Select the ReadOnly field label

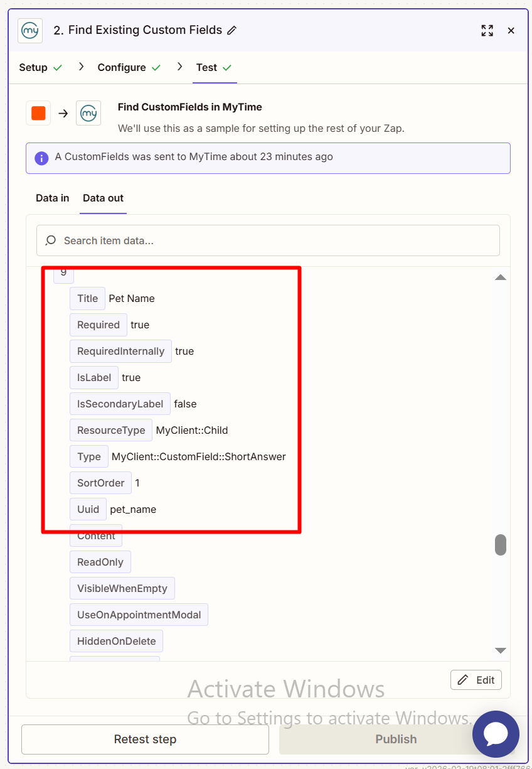(100, 562)
